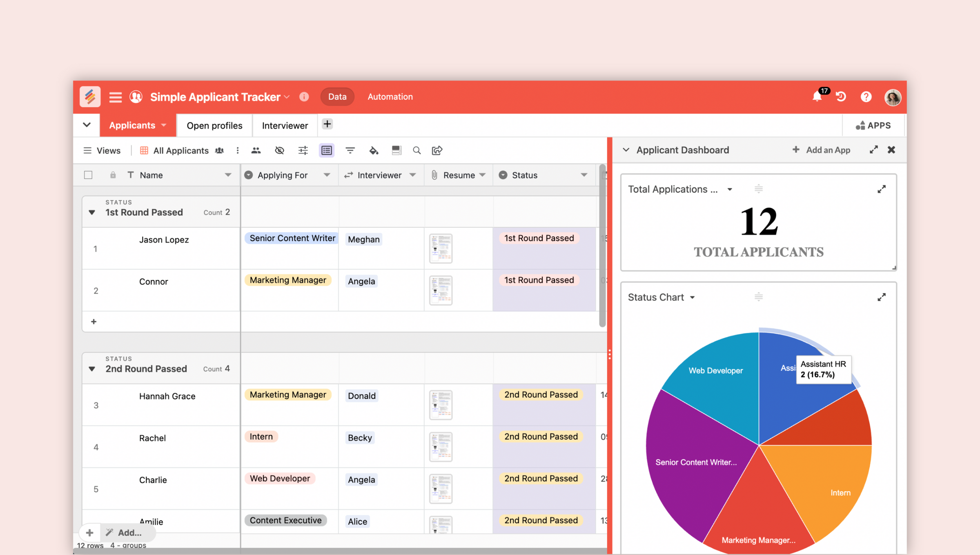This screenshot has height=555, width=980.
Task: Open the Total Applications chart dropdown
Action: pyautogui.click(x=730, y=189)
